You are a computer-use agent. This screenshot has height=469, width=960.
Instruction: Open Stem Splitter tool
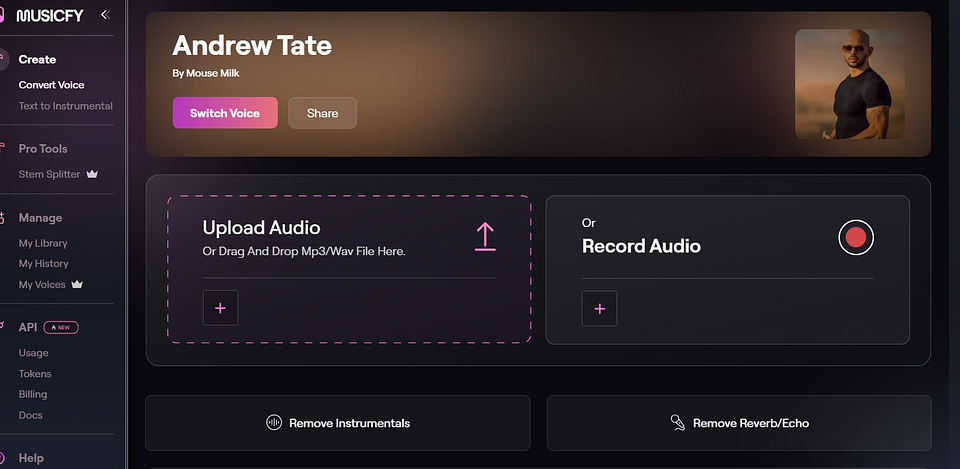coord(50,174)
